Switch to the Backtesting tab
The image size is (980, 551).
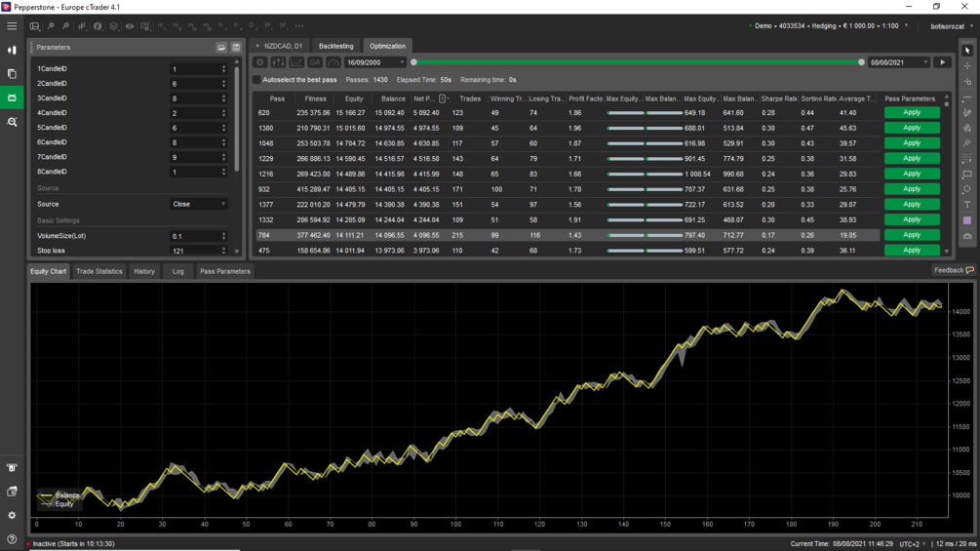point(335,46)
